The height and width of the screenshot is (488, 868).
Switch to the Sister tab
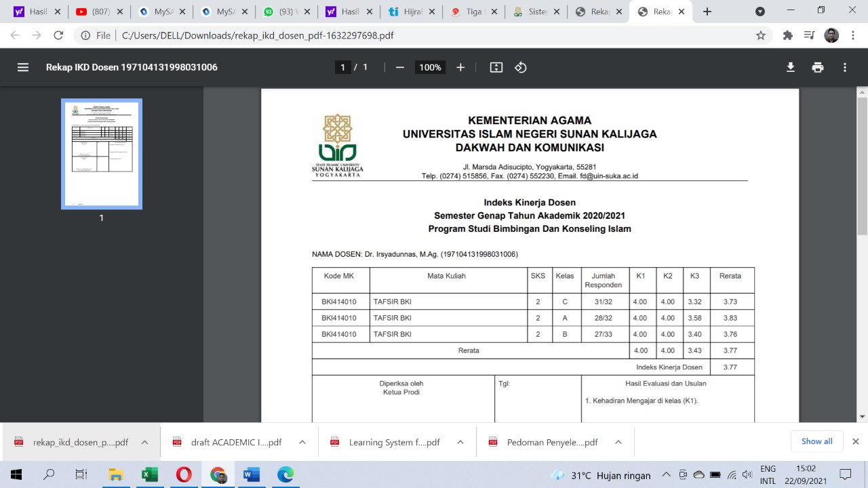point(535,12)
